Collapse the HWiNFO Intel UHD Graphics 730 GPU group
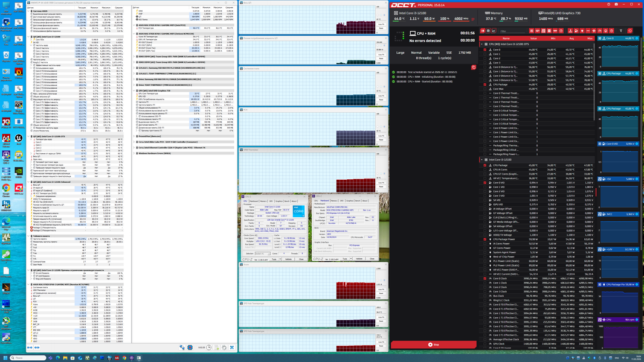Image resolution: width=644 pixels, height=362 pixels. click(x=135, y=91)
